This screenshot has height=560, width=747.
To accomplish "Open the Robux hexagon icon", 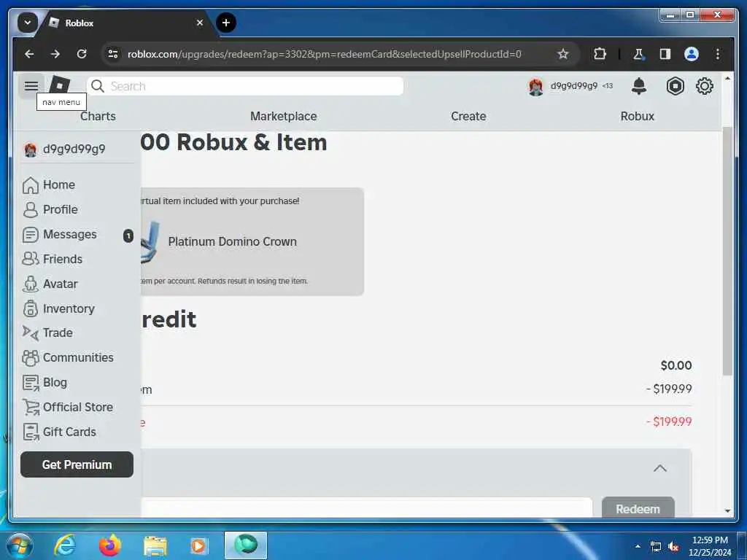I will (x=675, y=86).
